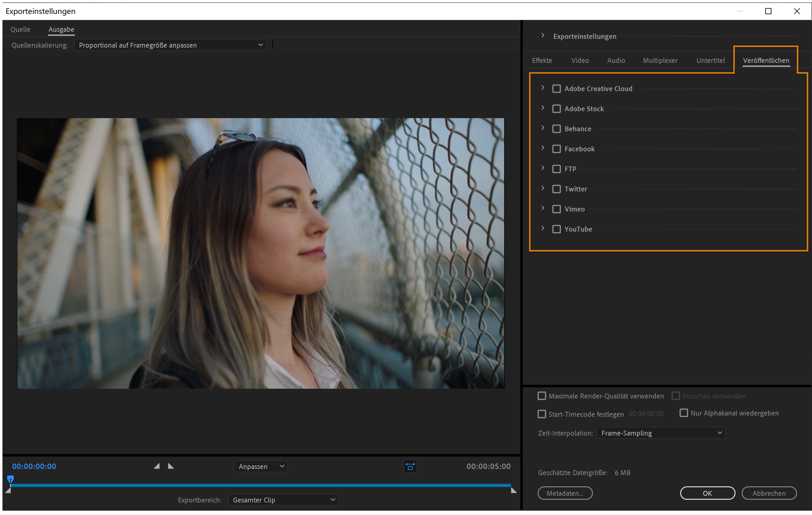Switch to the Video tab
The image size is (812, 515).
[x=580, y=60]
